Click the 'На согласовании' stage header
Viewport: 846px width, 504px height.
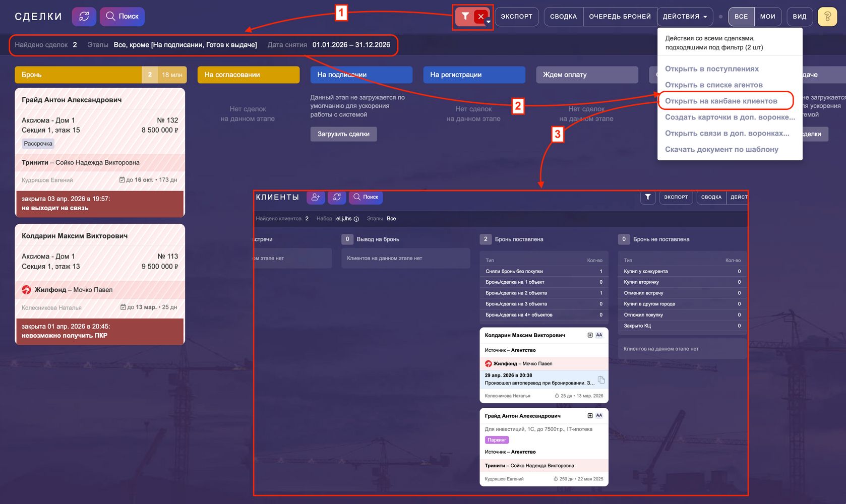click(x=249, y=75)
